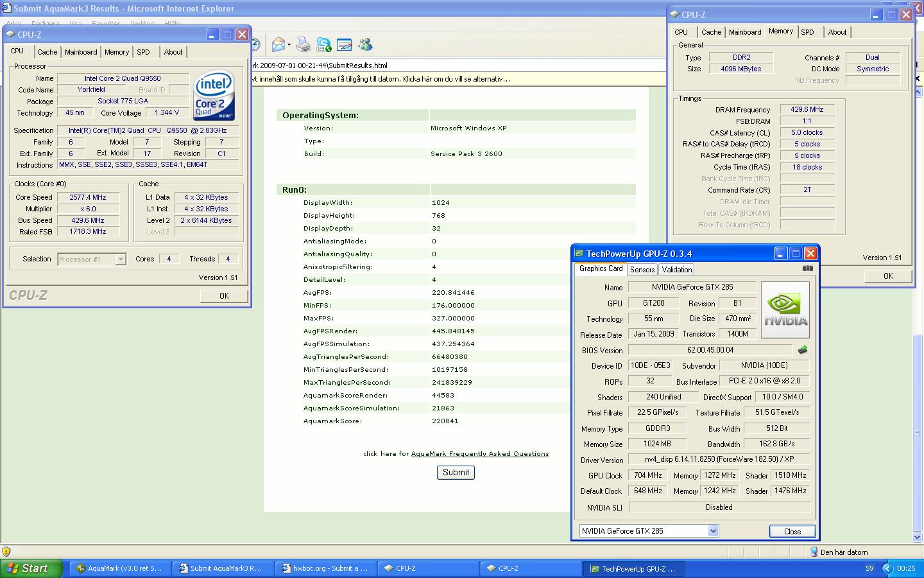Viewport: 924px width, 578px height.
Task: Select SPD tab in right CPU-Z window
Action: [x=808, y=32]
